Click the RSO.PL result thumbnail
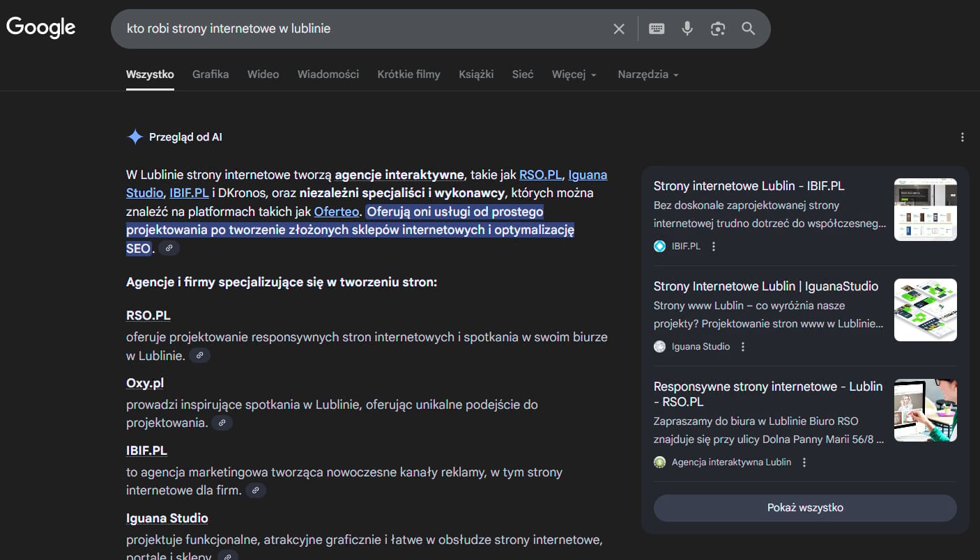980x560 pixels. pos(926,410)
